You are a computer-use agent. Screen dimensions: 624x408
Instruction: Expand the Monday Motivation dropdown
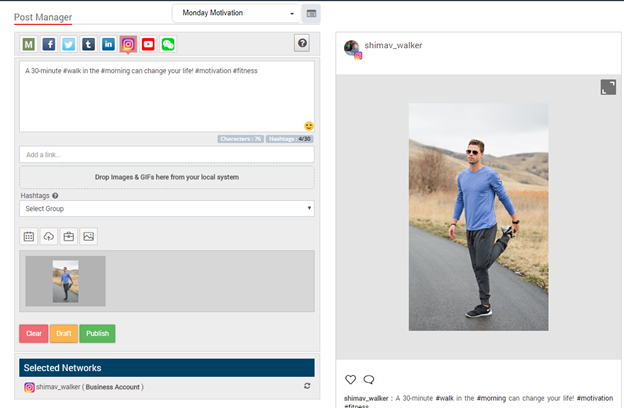point(237,14)
